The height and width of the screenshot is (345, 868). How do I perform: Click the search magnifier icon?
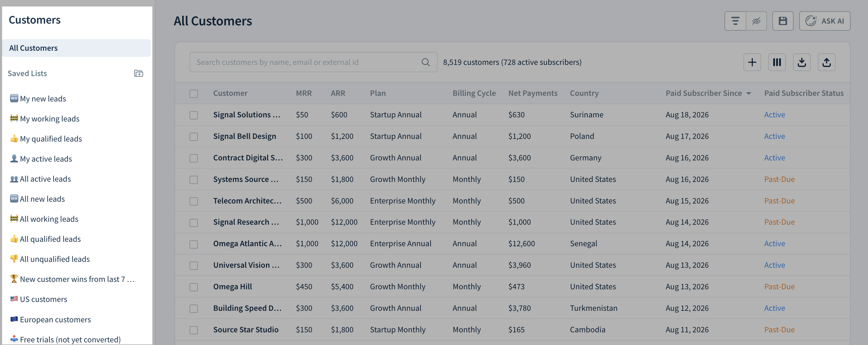coord(425,62)
